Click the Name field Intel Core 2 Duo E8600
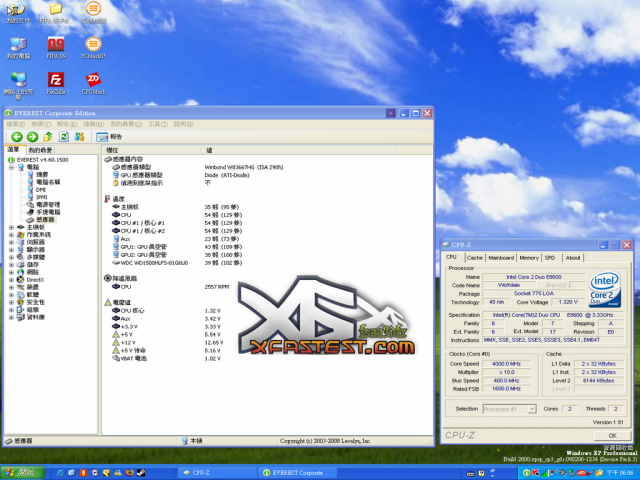This screenshot has height=480, width=640. (x=534, y=277)
